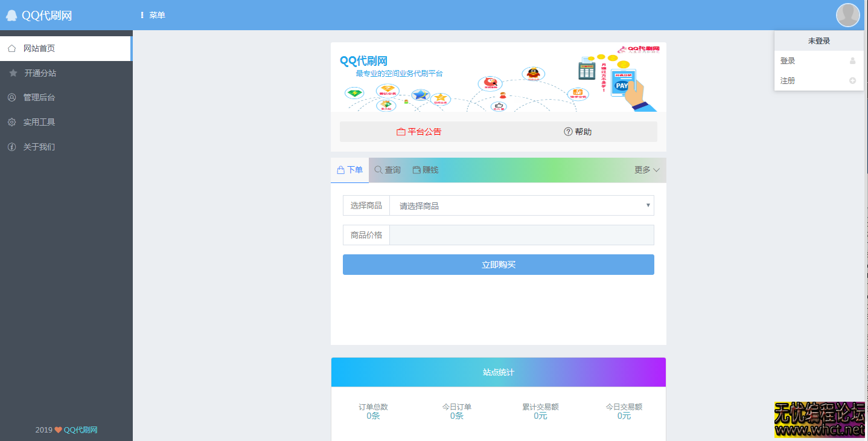Image resolution: width=868 pixels, height=441 pixels.
Task: Click the 商品价格 price input field
Action: pos(521,235)
